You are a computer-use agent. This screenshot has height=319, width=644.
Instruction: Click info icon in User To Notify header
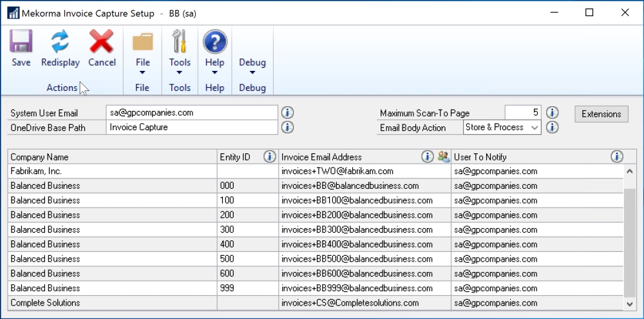click(617, 156)
